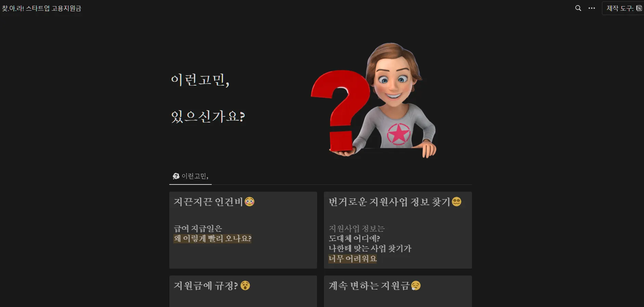Click the cartoon woman with question mark image
The image size is (644, 307).
coord(373,100)
